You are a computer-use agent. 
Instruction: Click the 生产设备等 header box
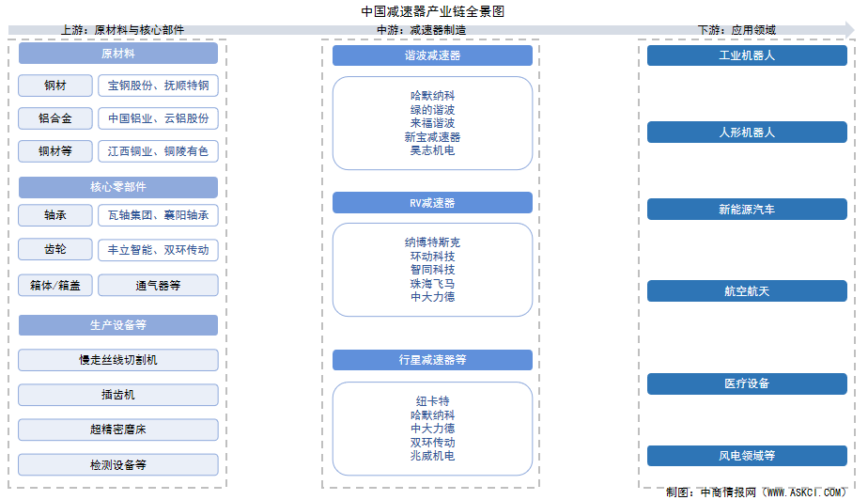pyautogui.click(x=118, y=325)
